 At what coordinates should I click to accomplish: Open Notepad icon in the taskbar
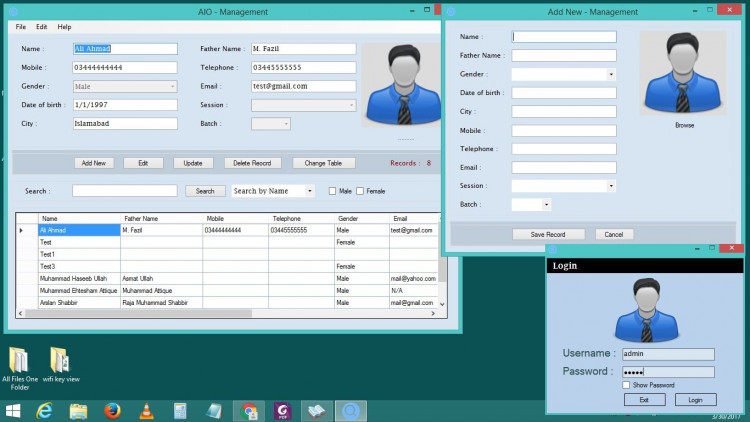click(x=214, y=411)
